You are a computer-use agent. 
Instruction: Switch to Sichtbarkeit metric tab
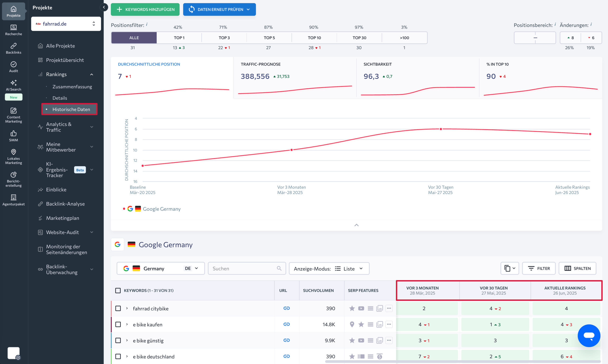coord(418,78)
